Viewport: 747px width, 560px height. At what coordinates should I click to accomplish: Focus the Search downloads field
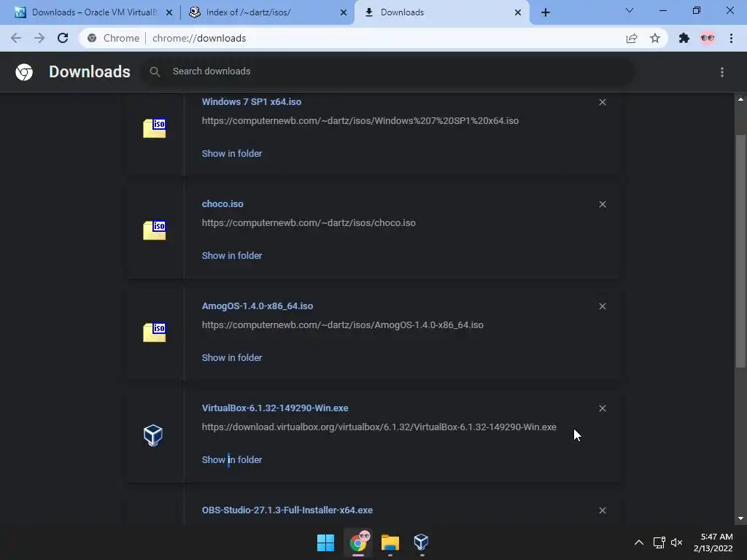pyautogui.click(x=387, y=71)
